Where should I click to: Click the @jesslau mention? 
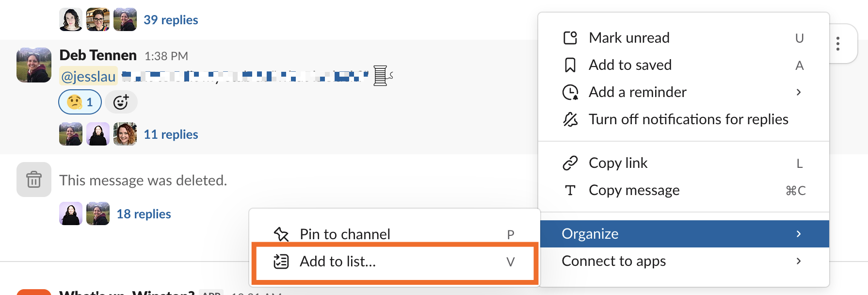[89, 76]
